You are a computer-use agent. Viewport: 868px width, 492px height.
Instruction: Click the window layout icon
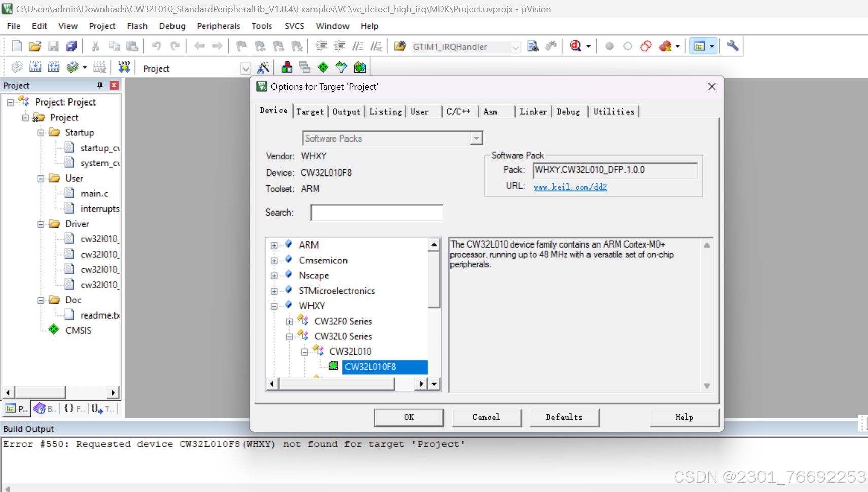(700, 46)
